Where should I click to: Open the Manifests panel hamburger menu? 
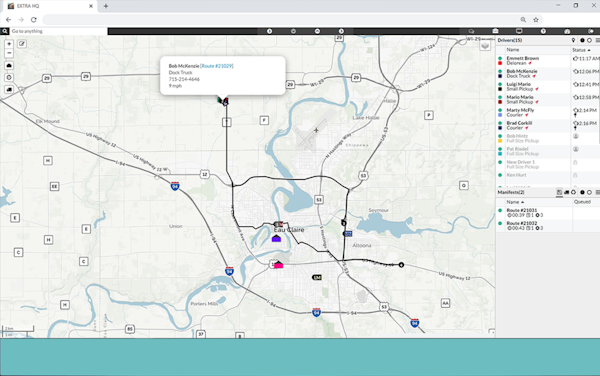tap(597, 192)
